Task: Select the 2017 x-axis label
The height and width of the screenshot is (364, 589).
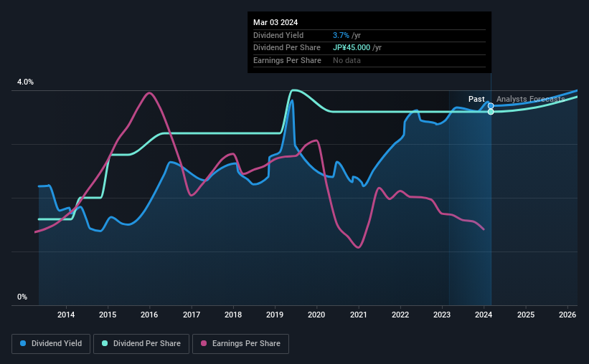Action: pyautogui.click(x=192, y=315)
